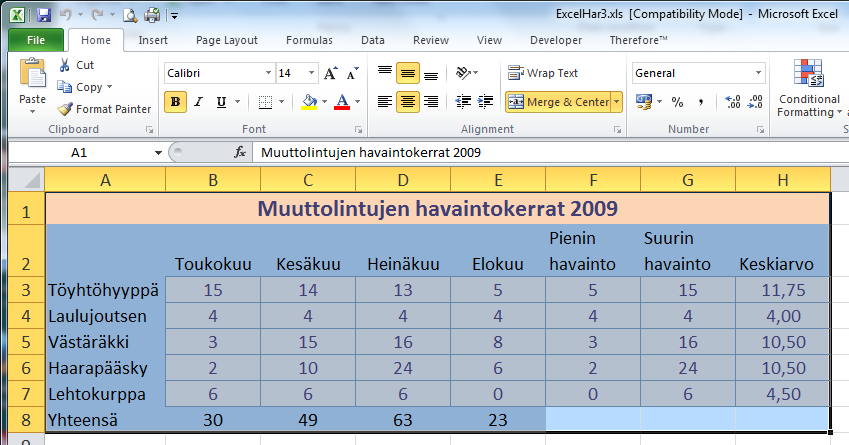Click the Quick Print printer icon
This screenshot has height=445, width=849.
(152, 15)
